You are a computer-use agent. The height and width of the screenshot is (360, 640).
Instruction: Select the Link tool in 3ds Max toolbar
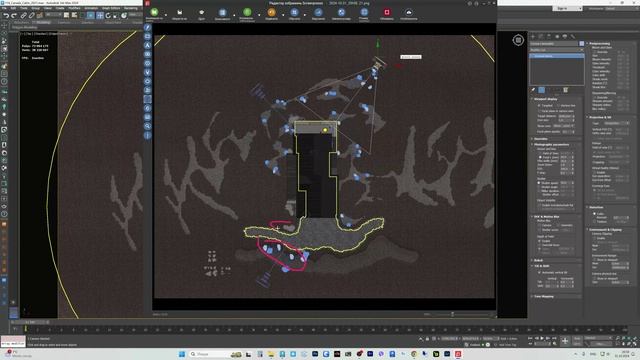click(24, 16)
